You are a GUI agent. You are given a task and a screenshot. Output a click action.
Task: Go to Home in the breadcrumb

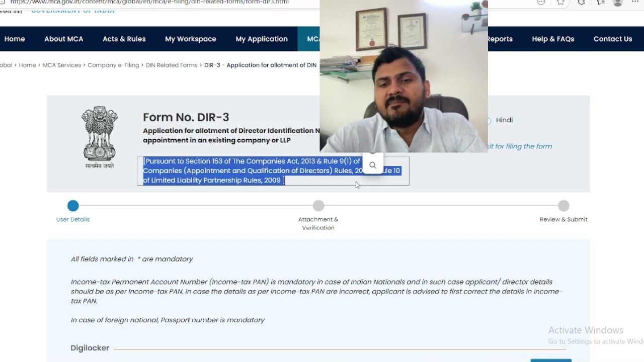(x=27, y=65)
